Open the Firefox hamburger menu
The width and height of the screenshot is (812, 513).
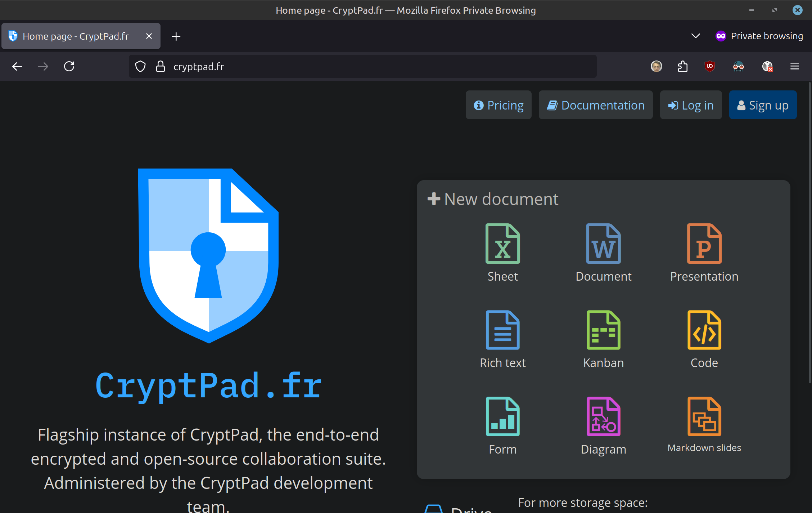(795, 66)
